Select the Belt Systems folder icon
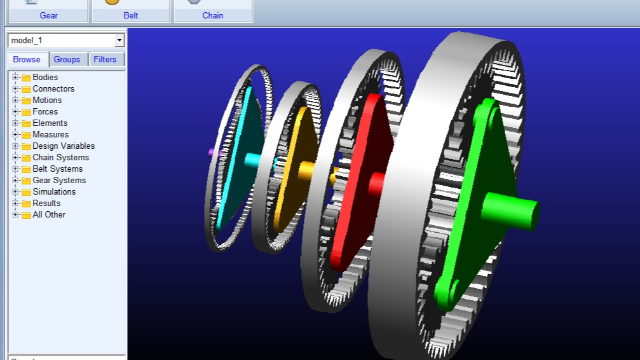Viewport: 640px width, 360px height. click(26, 169)
